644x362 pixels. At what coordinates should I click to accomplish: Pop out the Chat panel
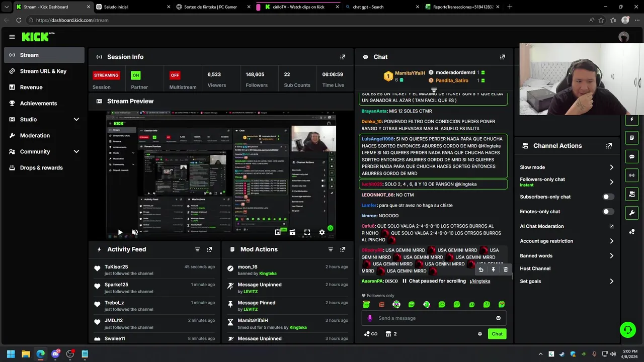502,57
